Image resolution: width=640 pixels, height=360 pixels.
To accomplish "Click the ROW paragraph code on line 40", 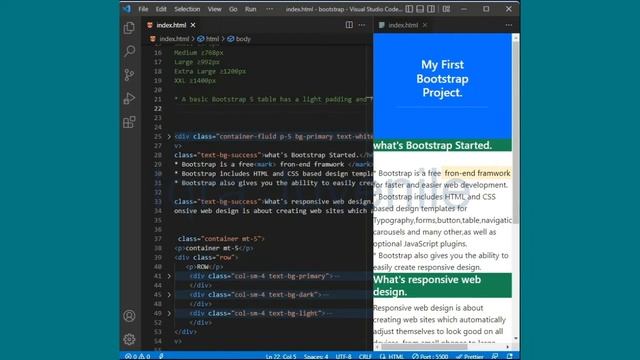I will pos(204,267).
